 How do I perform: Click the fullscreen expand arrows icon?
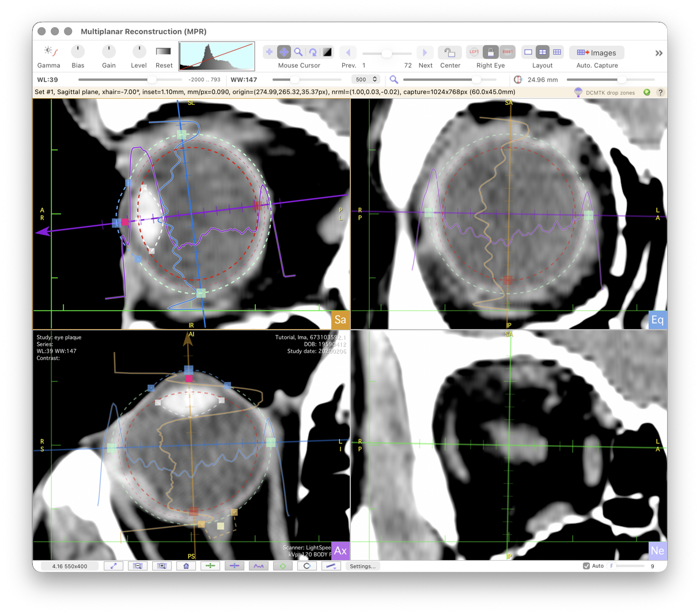pos(113,566)
